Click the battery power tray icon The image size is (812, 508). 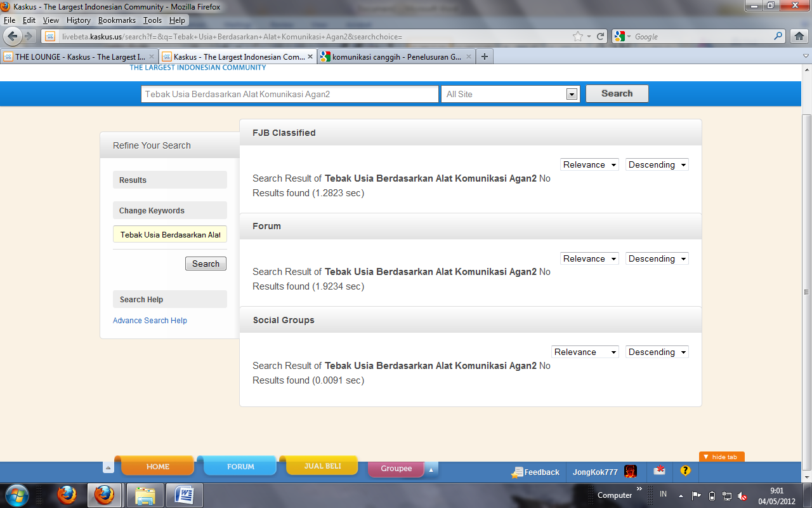pyautogui.click(x=712, y=495)
